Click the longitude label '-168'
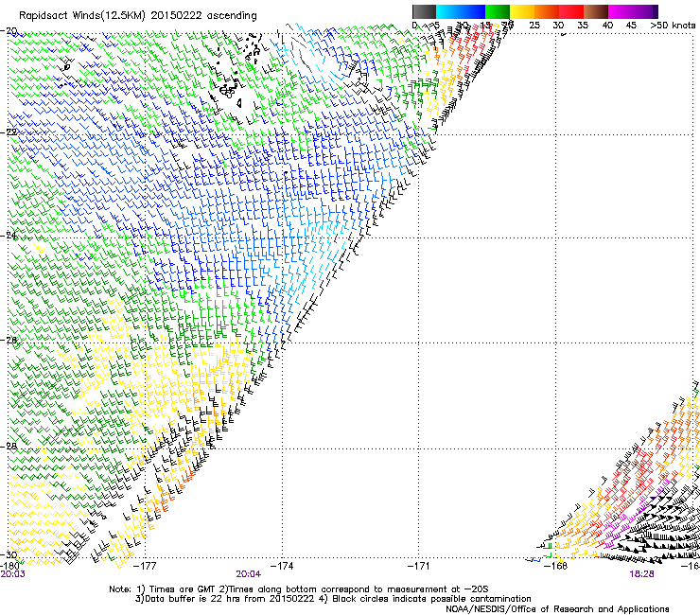 [556, 567]
